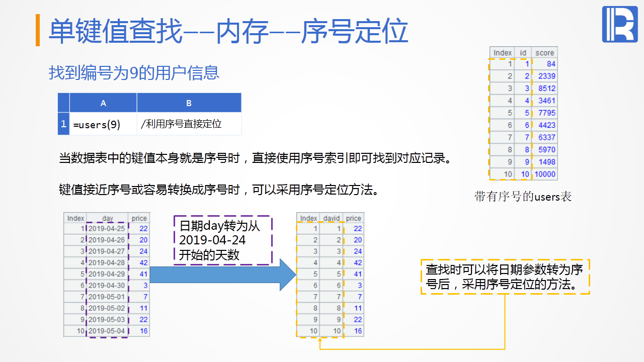Click price header of the day table
The height and width of the screenshot is (362, 644).
pyautogui.click(x=139, y=218)
